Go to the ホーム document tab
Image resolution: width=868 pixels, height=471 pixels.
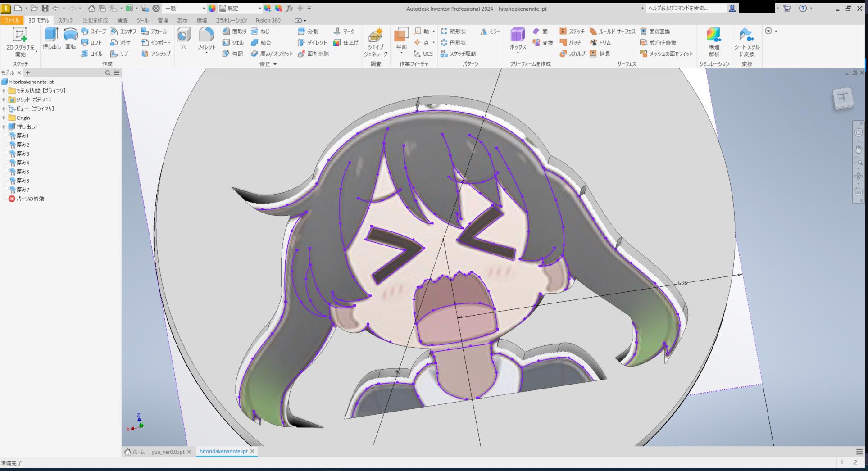[135, 452]
